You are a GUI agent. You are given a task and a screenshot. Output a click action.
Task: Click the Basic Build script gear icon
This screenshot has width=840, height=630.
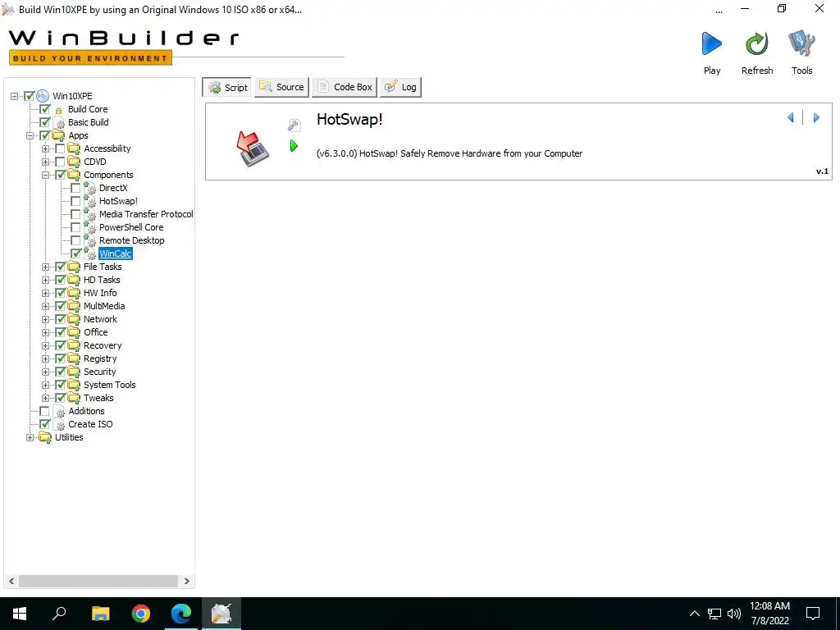pyautogui.click(x=59, y=123)
